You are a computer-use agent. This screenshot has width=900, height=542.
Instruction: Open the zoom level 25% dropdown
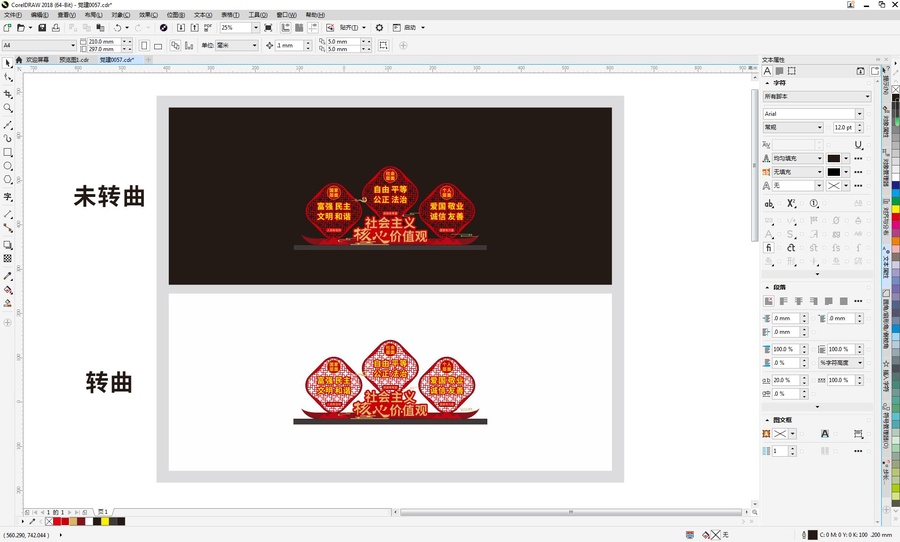point(255,28)
